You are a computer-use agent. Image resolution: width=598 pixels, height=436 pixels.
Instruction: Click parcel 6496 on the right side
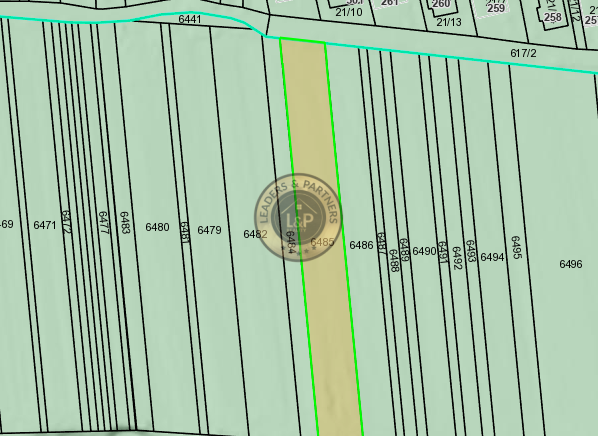[x=571, y=264]
